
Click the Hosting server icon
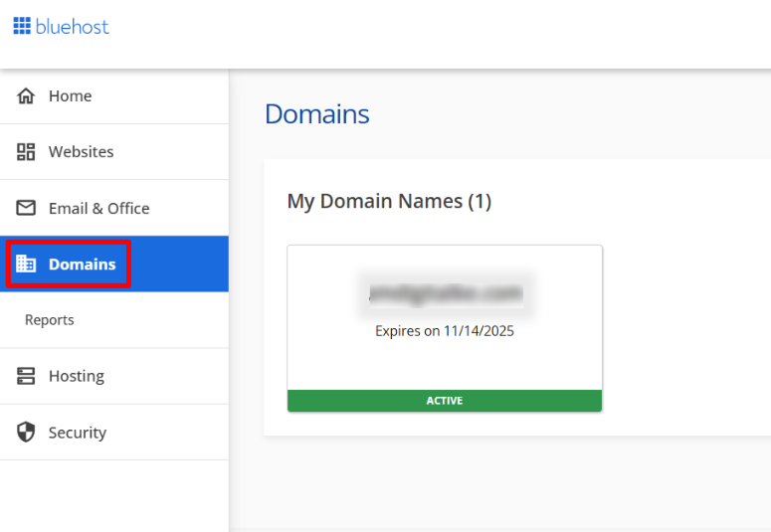pyautogui.click(x=26, y=376)
